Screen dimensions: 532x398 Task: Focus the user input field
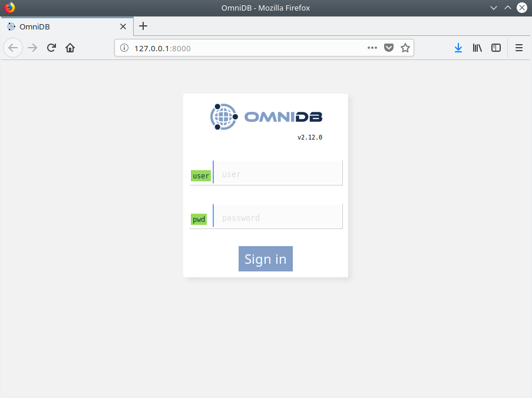[x=277, y=174]
